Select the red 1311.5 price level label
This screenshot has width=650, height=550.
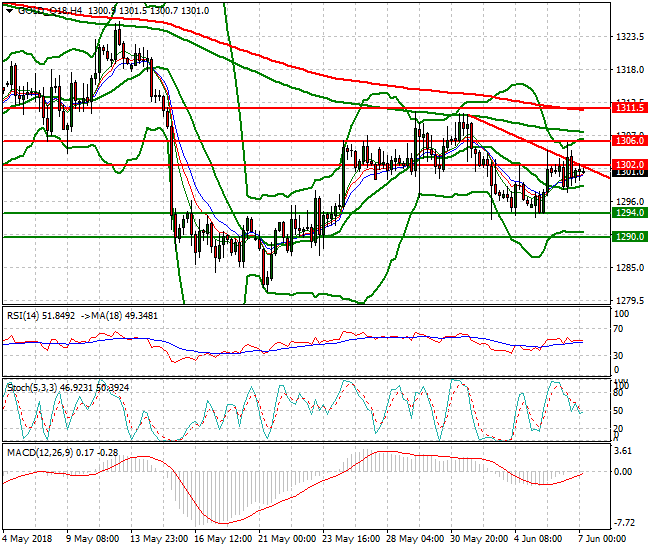tap(630, 108)
